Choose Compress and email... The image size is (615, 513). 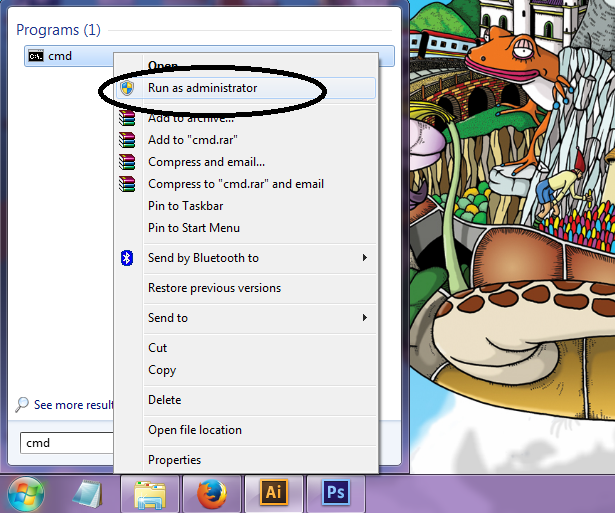[246, 162]
